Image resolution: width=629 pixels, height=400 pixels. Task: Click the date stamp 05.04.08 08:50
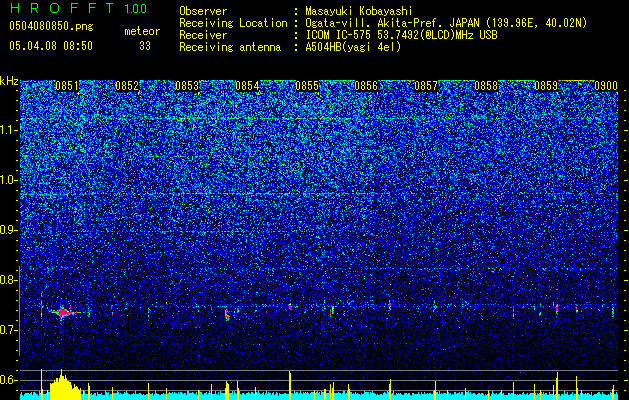tap(51, 46)
